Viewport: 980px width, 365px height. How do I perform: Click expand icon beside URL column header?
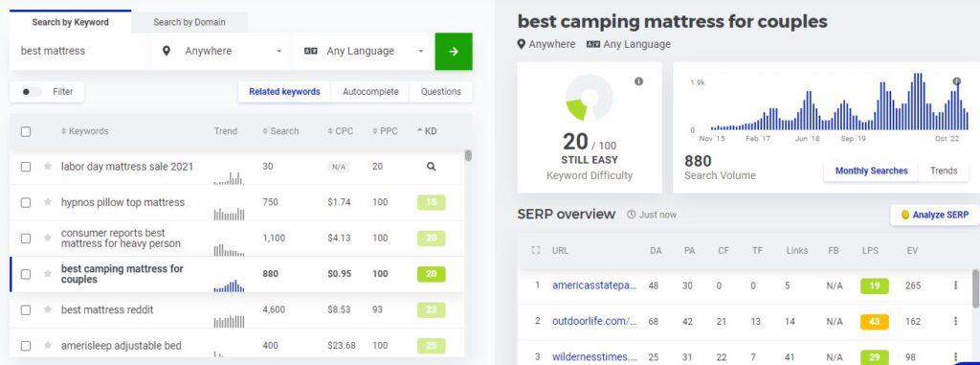(535, 250)
